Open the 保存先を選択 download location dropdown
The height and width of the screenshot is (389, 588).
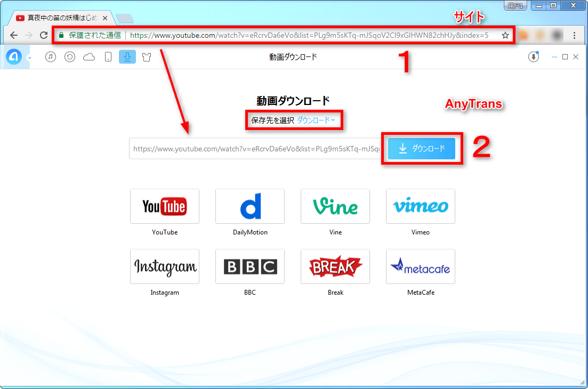[294, 120]
